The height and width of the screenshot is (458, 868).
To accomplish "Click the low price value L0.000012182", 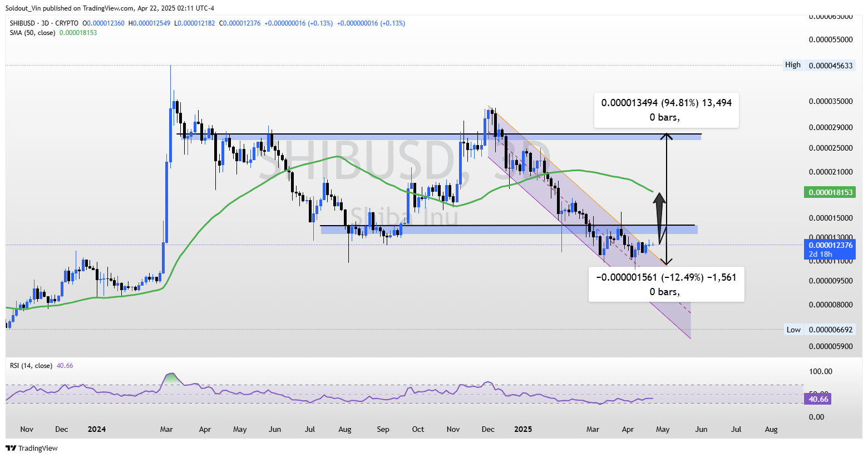I will [195, 23].
